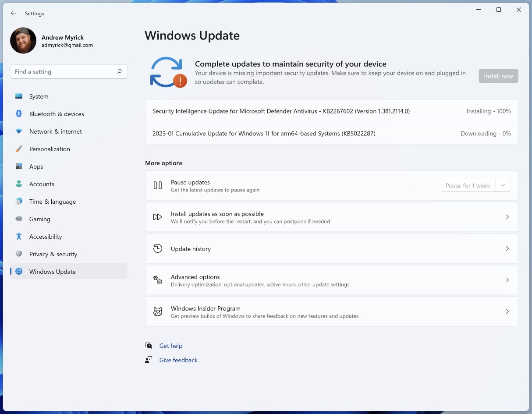Image resolution: width=532 pixels, height=414 pixels.
Task: Click the Personalization paintbrush icon
Action: point(19,149)
